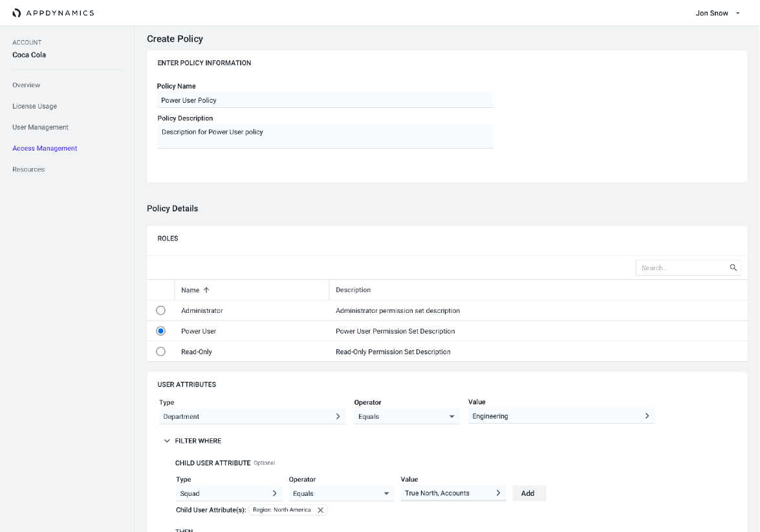
Task: Select the Power User role radio button
Action: [x=161, y=331]
